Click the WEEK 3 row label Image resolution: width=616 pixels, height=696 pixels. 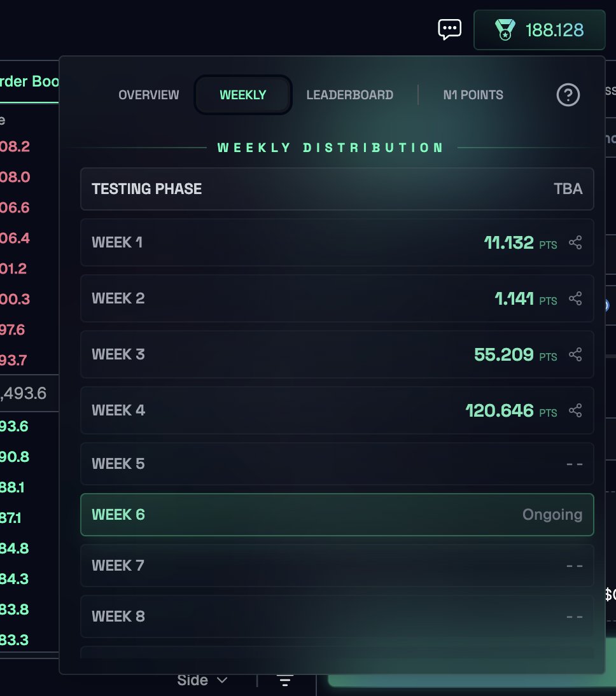tap(118, 354)
